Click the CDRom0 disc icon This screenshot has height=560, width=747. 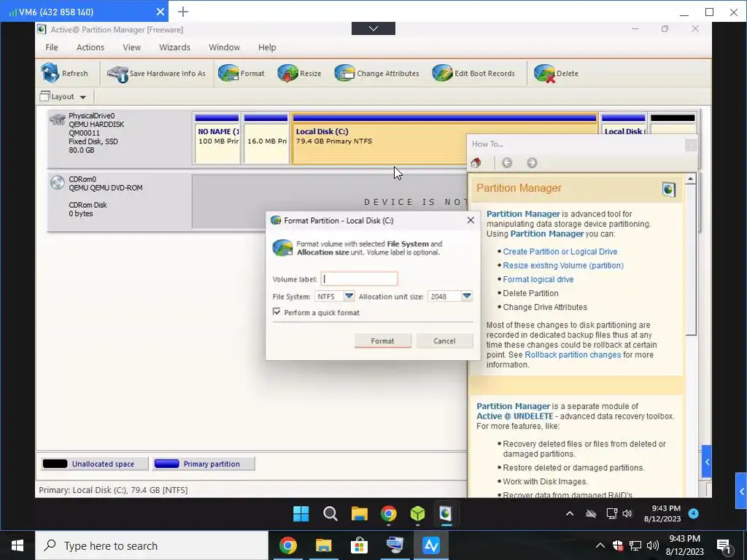tap(57, 182)
